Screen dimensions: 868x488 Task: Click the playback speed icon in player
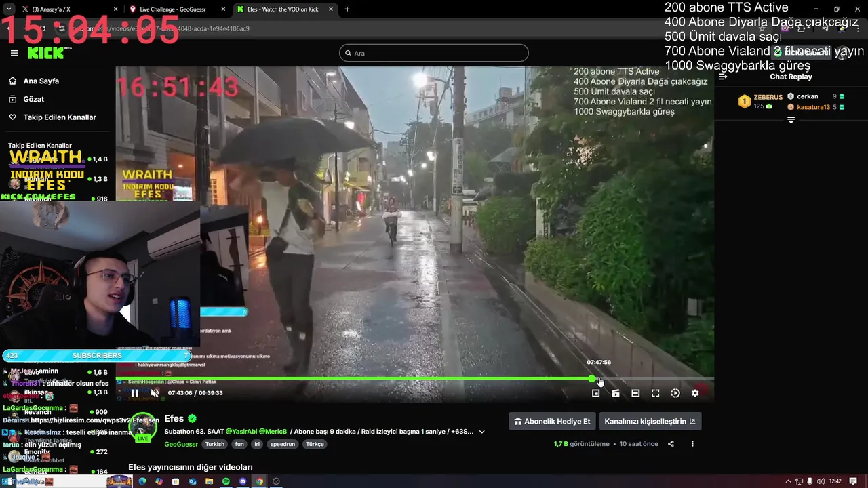coord(675,393)
